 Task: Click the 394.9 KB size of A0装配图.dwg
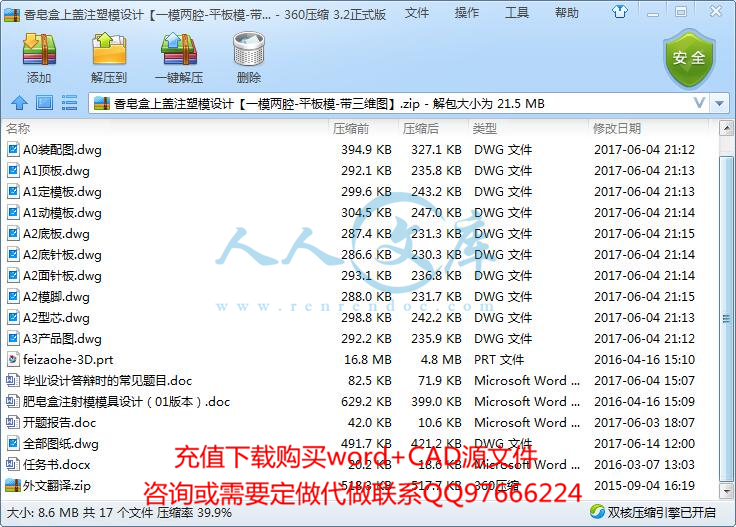366,150
